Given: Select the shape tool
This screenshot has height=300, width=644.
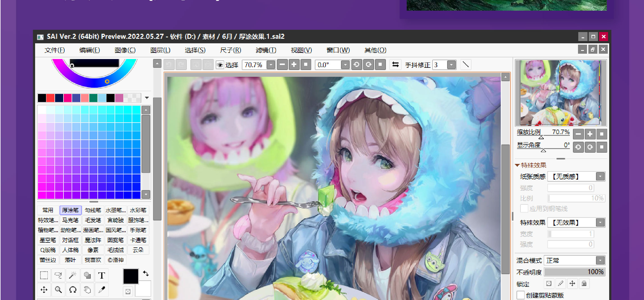Looking at the screenshot, I should 87,275.
